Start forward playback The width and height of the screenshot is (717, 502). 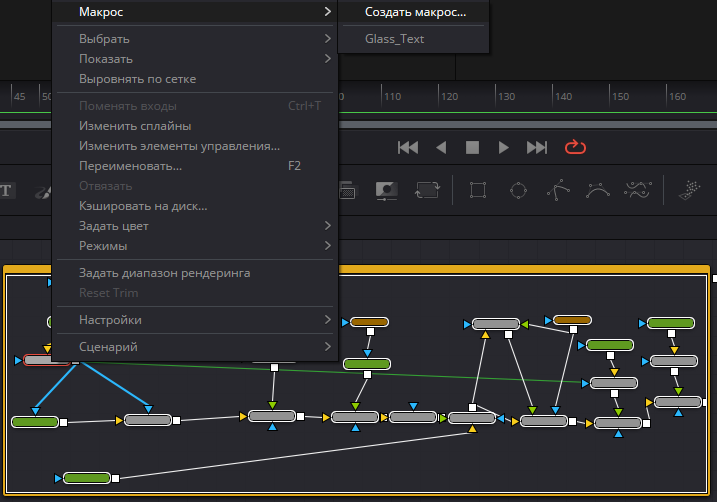503,148
